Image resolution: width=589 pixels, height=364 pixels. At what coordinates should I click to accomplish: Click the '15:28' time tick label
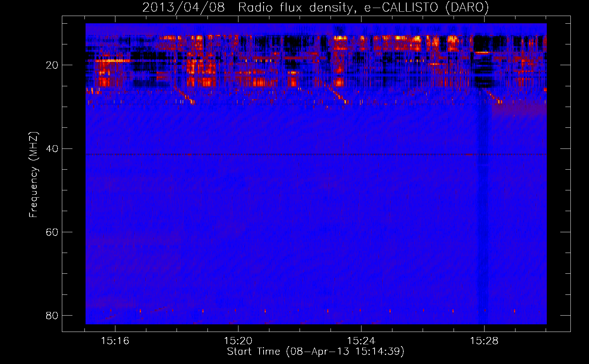484,341
